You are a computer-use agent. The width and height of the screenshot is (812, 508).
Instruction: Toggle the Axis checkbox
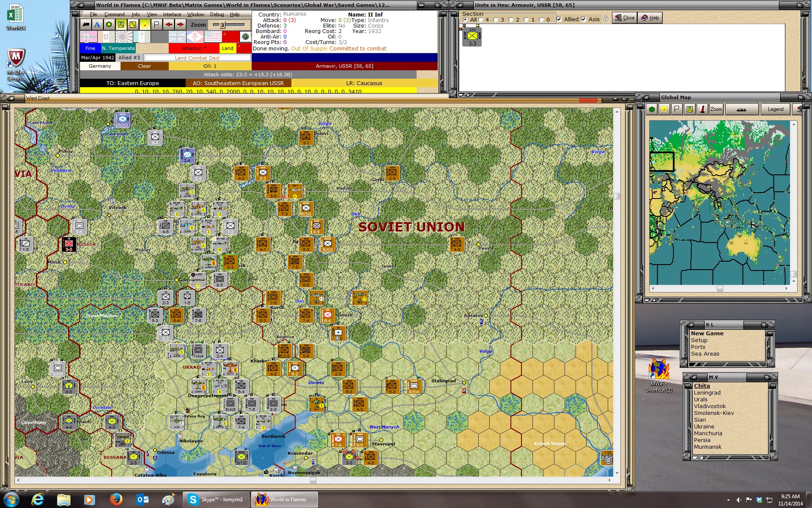[584, 19]
